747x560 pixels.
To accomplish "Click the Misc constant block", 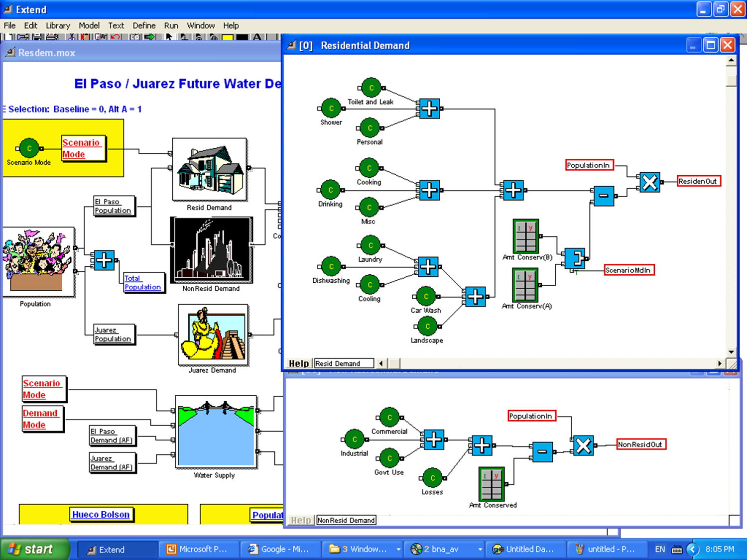I will (x=369, y=208).
